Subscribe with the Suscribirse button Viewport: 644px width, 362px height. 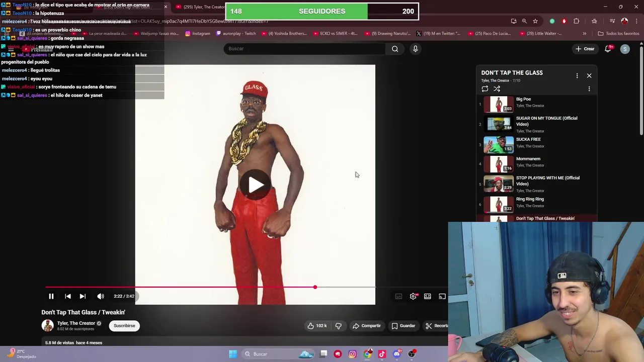124,326
